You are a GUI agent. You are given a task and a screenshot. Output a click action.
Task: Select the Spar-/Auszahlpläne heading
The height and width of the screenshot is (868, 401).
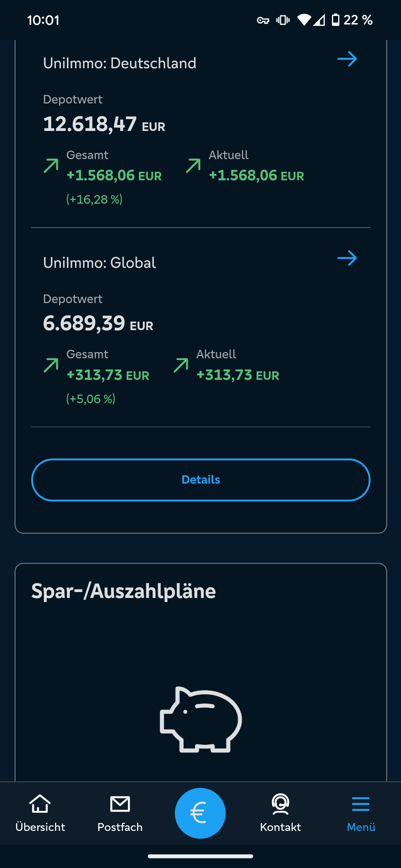pyautogui.click(x=123, y=591)
